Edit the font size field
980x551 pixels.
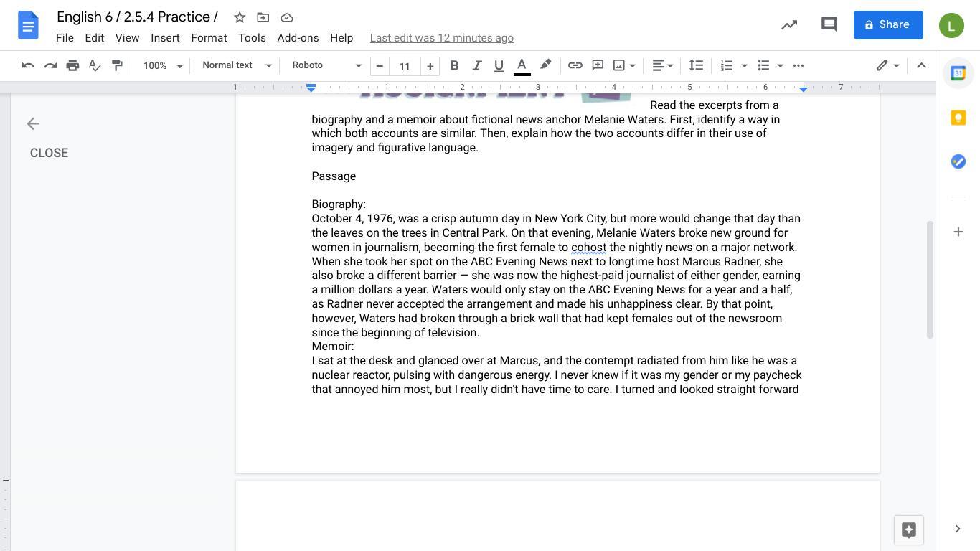click(405, 66)
